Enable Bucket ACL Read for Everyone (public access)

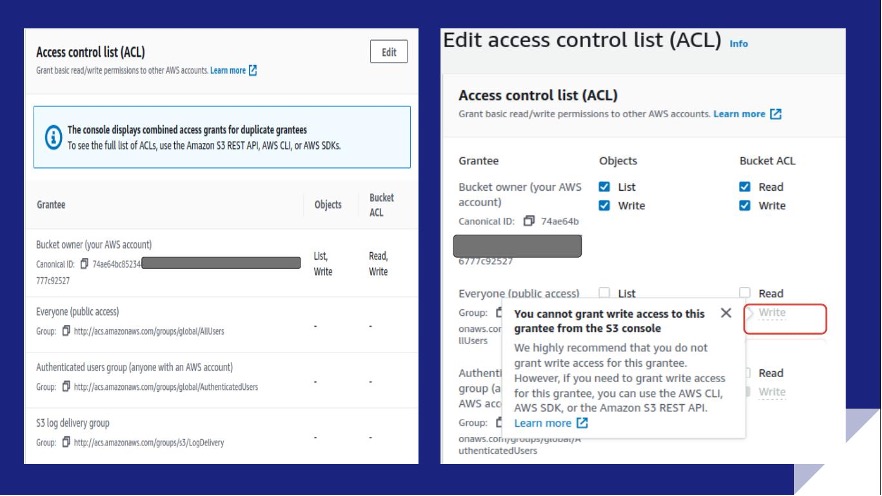coord(745,294)
